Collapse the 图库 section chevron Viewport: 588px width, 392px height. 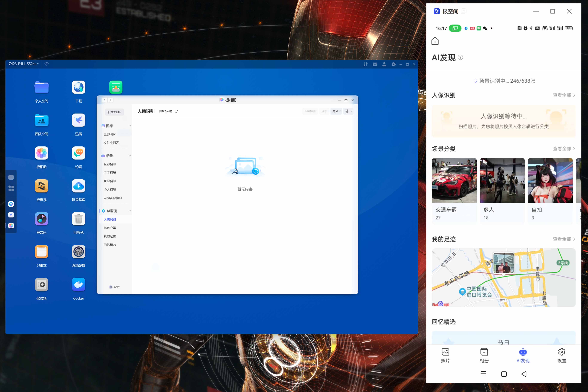click(130, 126)
